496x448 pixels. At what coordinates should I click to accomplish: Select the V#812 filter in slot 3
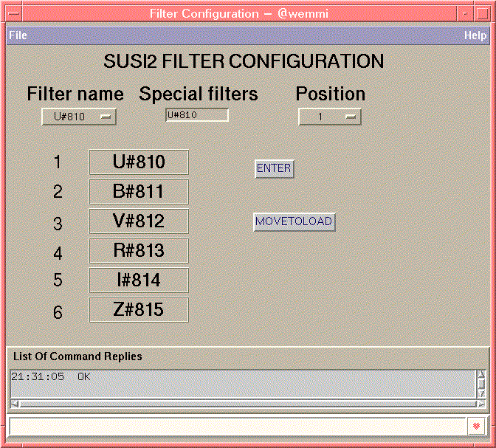[x=139, y=221]
